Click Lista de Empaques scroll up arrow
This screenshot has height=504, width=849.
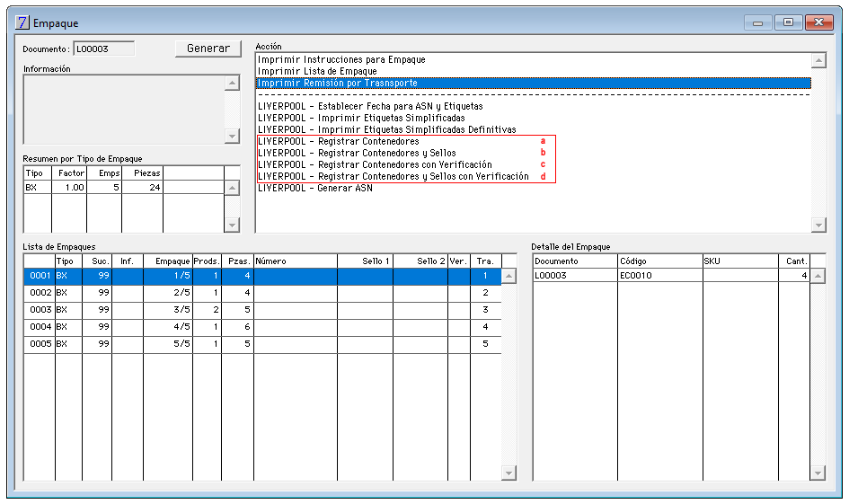coord(509,276)
